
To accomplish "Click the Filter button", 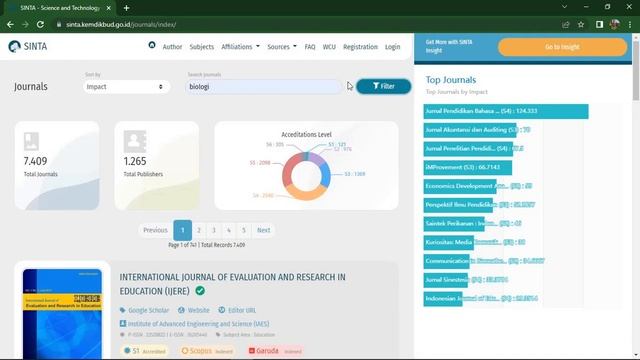I will [384, 86].
